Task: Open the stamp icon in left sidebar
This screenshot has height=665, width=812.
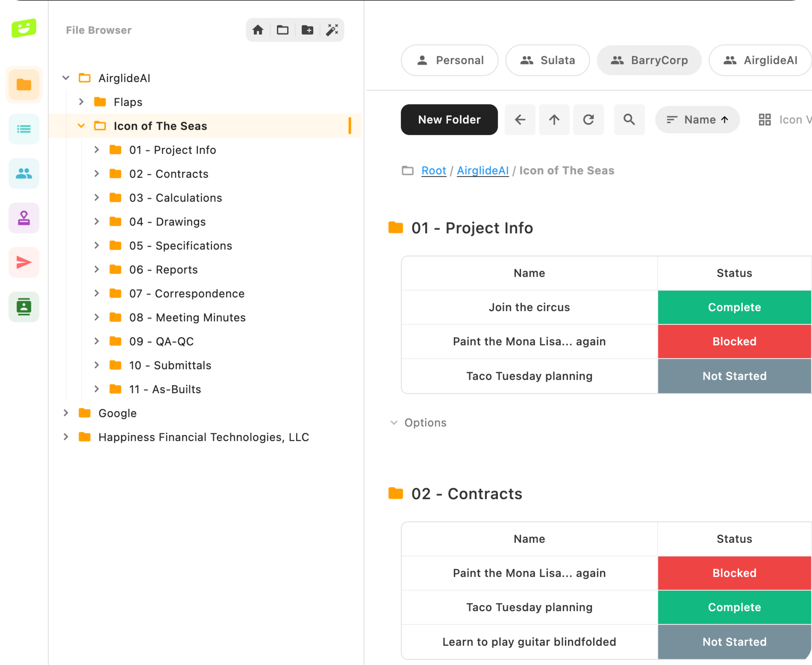Action: (24, 218)
